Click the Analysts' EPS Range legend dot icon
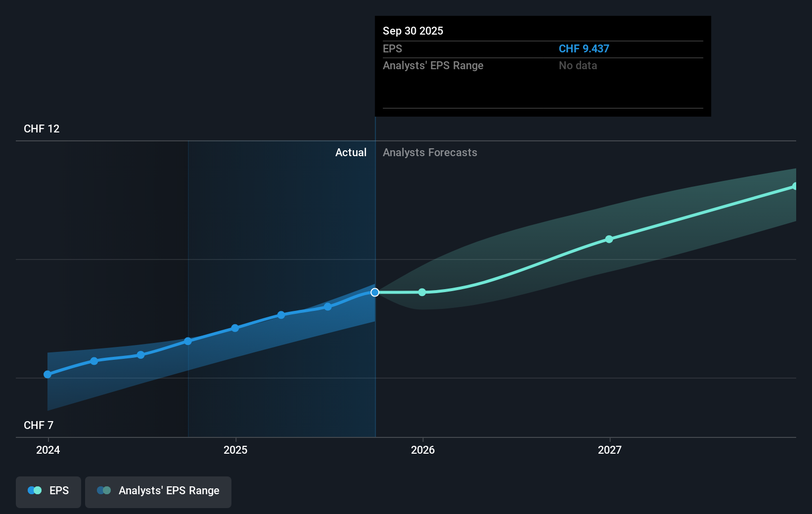Screen dimensions: 812x514 point(104,490)
